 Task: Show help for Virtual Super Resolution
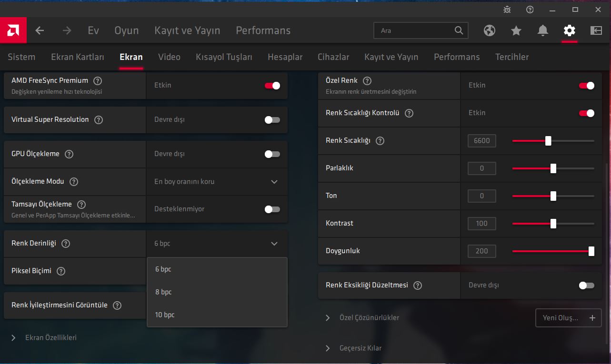[99, 120]
